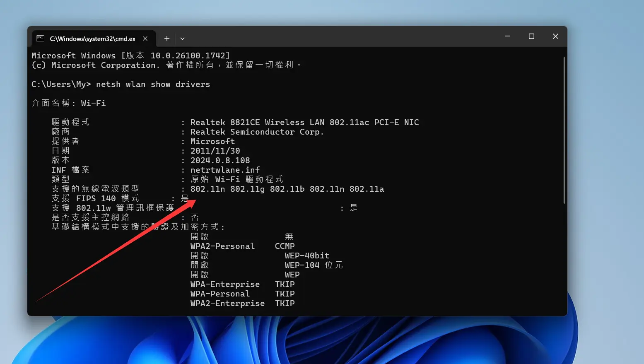Click the cmd.exe terminal tab icon
This screenshot has width=644, height=364.
40,39
